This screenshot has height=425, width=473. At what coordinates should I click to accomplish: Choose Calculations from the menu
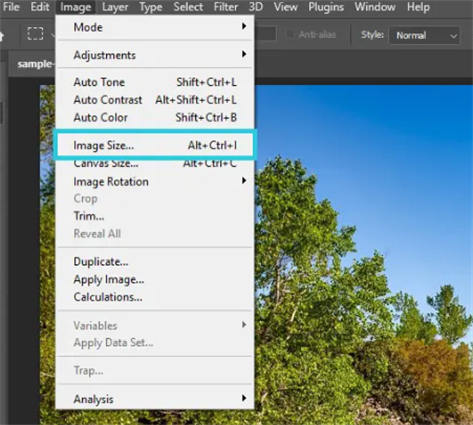point(155,297)
